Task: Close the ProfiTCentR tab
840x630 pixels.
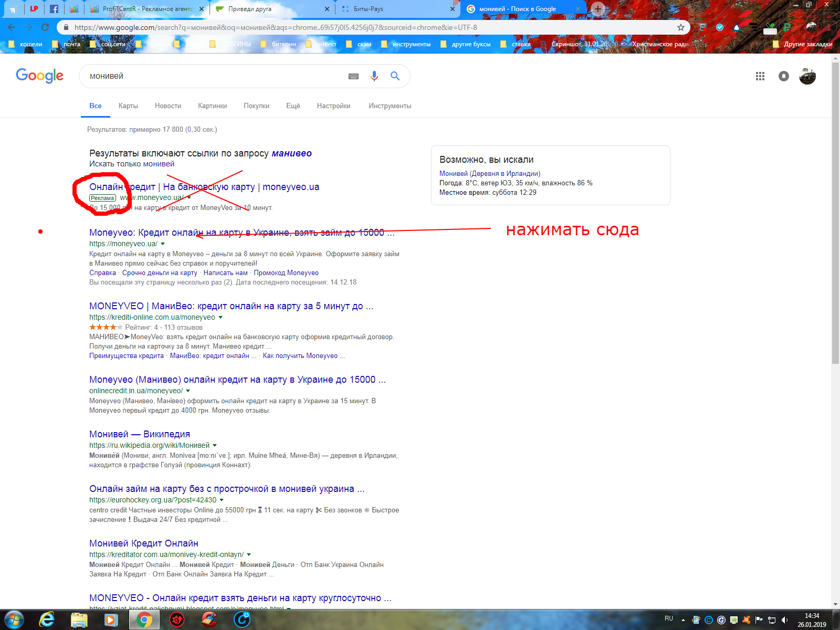Action: point(202,9)
